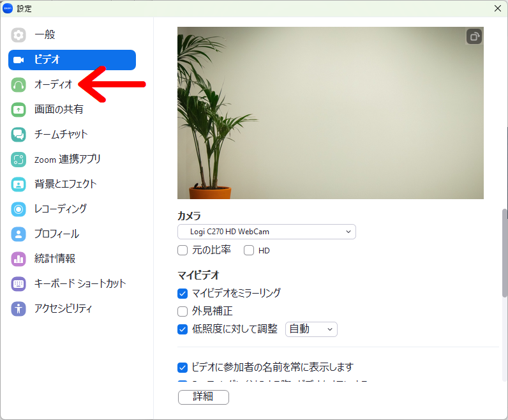Click the キーボード ショートカット keyboard icon
This screenshot has height=420, width=508.
coord(19,284)
